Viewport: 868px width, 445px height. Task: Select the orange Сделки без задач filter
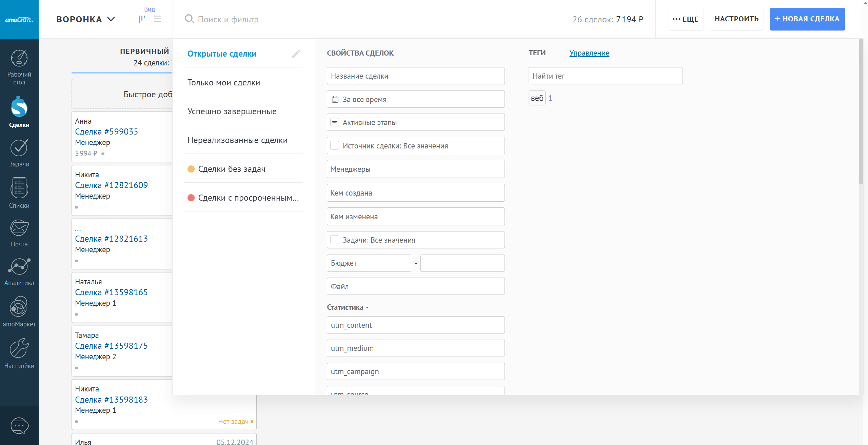click(232, 169)
